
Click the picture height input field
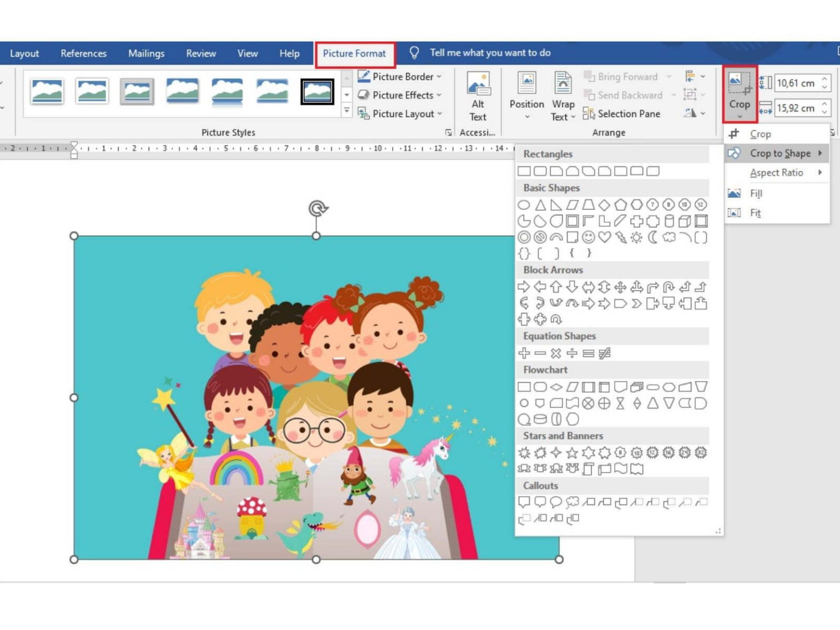pyautogui.click(x=797, y=83)
